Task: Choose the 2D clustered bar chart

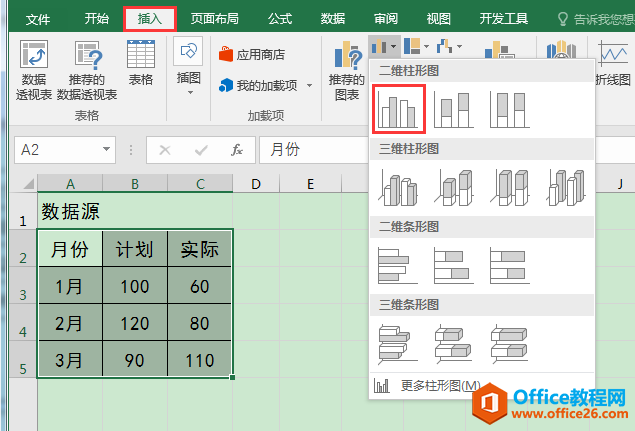Action: coord(398,265)
